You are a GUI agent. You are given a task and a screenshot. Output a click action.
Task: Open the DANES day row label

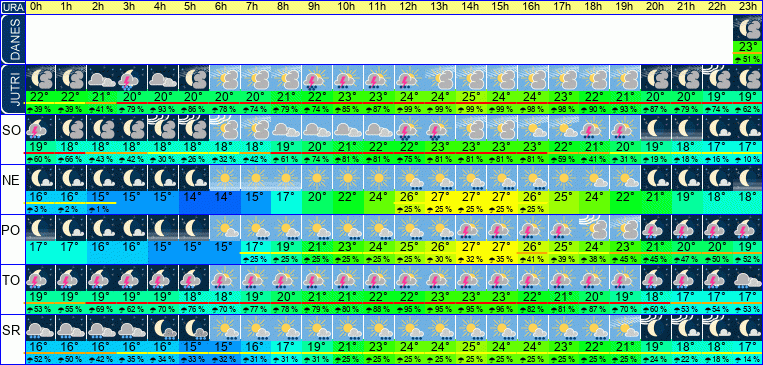click(x=13, y=39)
